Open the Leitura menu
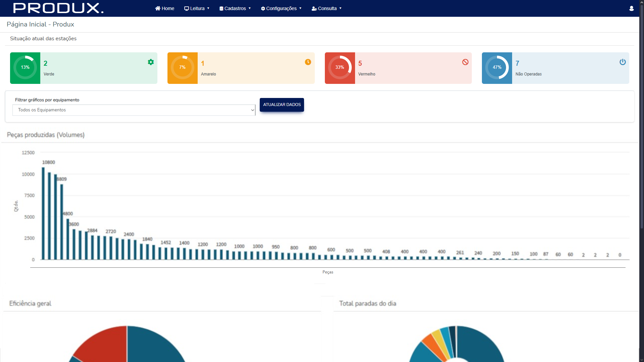This screenshot has width=644, height=362. point(197,8)
